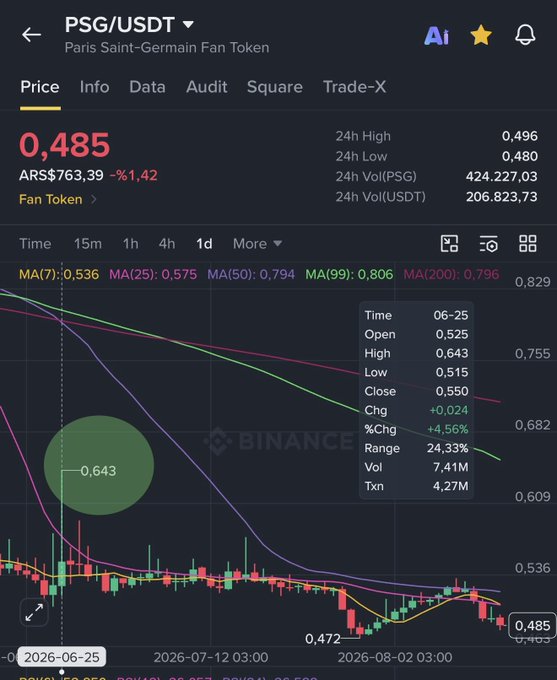The height and width of the screenshot is (680, 557).
Task: Click the MA(50): 0,794 indicator label
Action: (251, 275)
